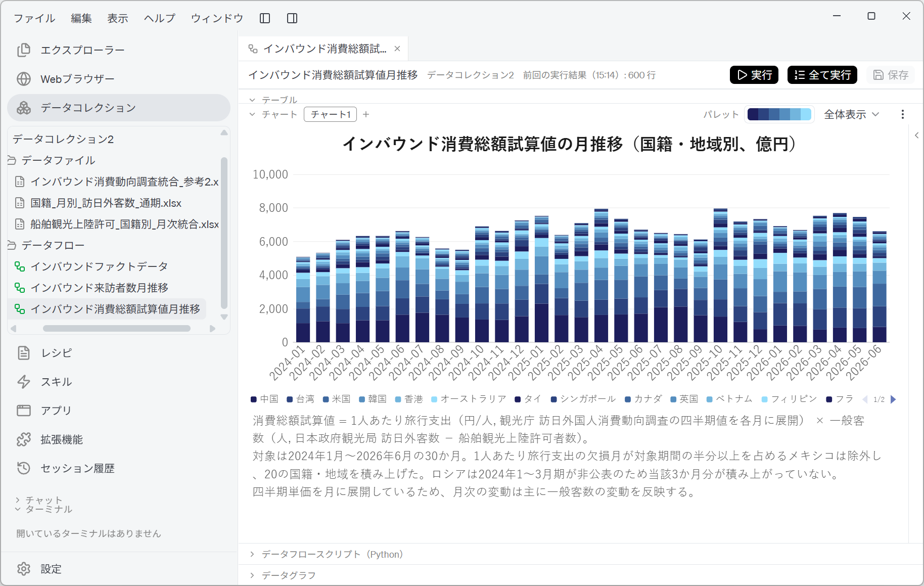The width and height of the screenshot is (924, 586).
Task: Toggle the left sidebar layout icon
Action: point(265,18)
